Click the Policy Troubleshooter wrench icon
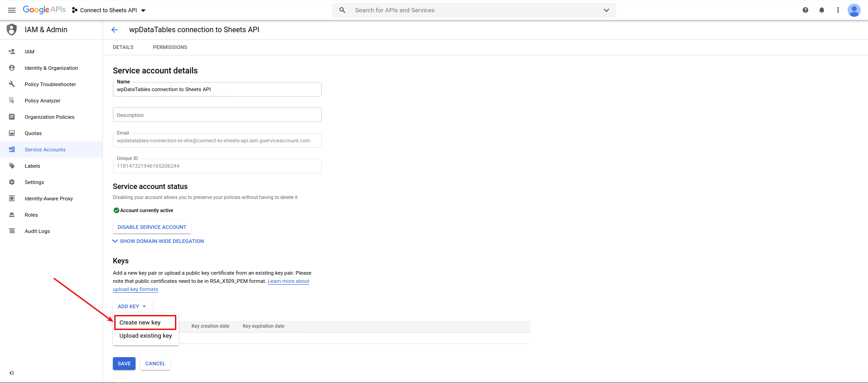 (12, 84)
